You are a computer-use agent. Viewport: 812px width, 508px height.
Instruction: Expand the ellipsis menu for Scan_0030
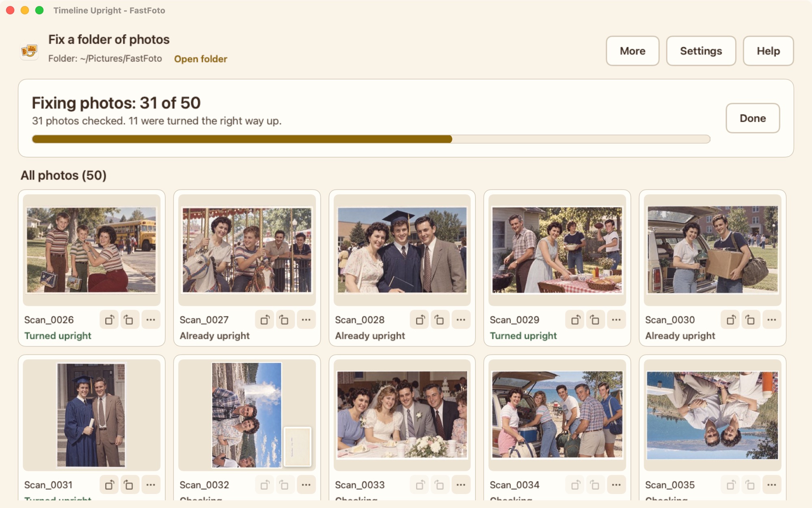(x=772, y=320)
